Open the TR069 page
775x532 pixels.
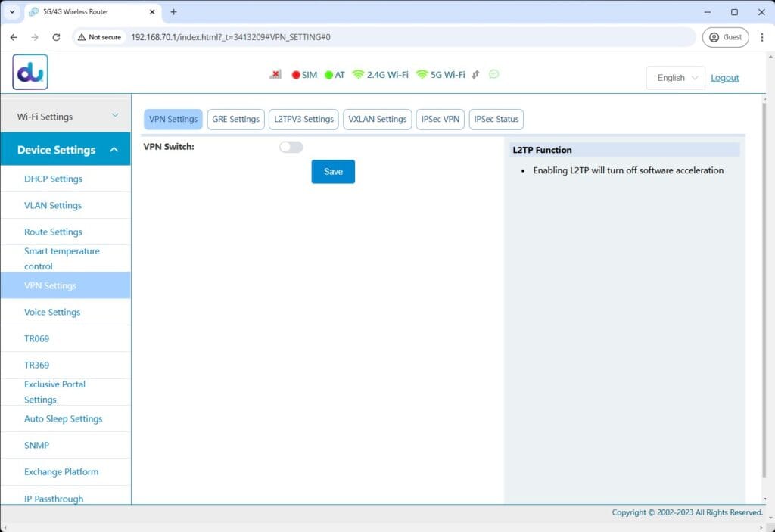[66, 339]
